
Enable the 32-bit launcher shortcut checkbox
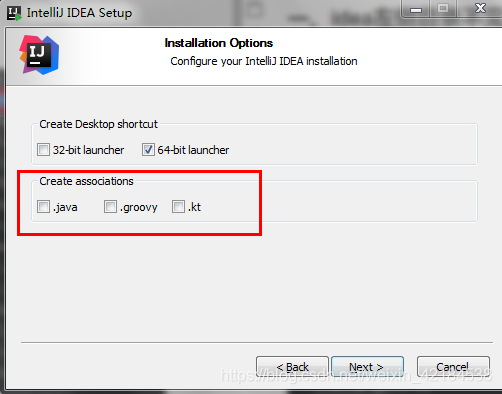tap(43, 150)
